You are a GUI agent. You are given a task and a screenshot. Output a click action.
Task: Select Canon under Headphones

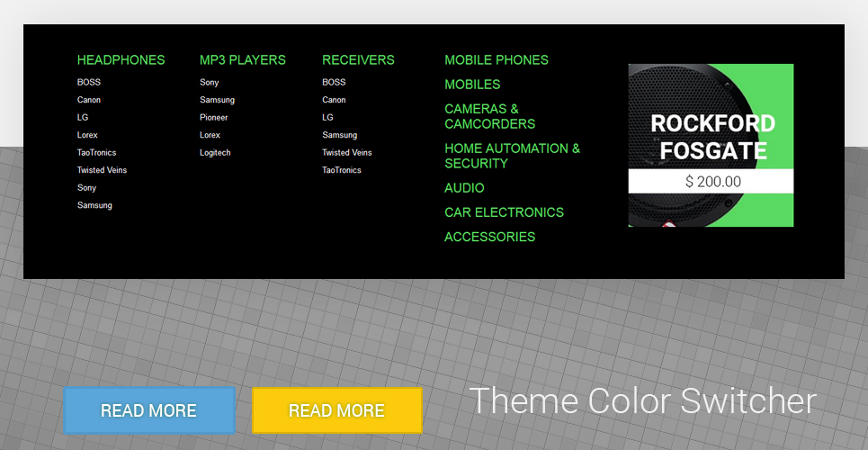tap(88, 100)
